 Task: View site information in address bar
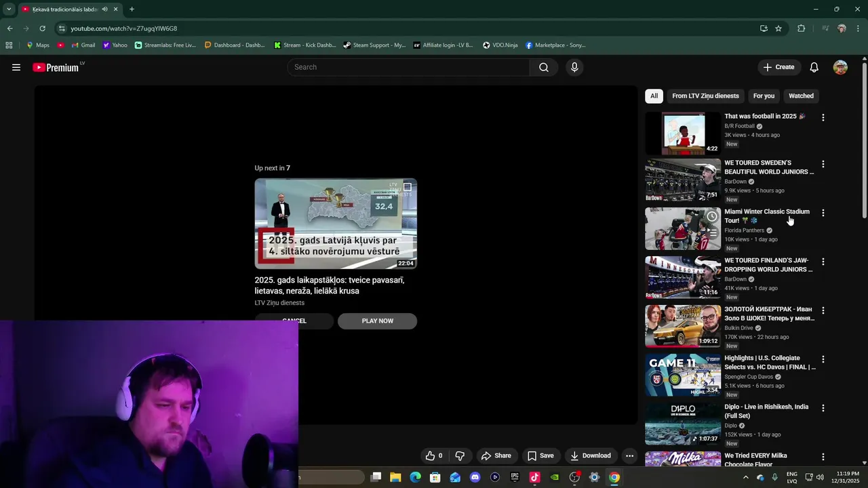[62, 28]
